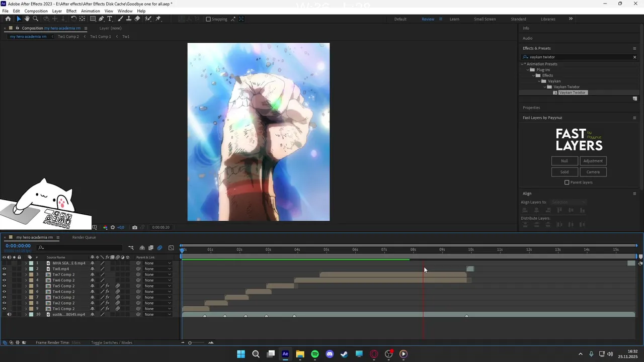Expand the Tw4 Comp 2 layer properties
Screen dimensions: 644x362
click(26, 292)
